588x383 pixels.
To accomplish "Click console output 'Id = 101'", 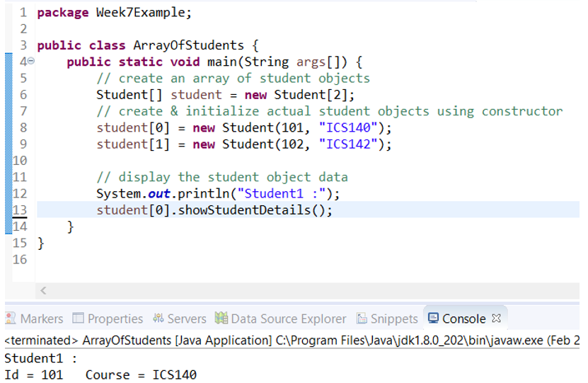I will click(x=34, y=375).
